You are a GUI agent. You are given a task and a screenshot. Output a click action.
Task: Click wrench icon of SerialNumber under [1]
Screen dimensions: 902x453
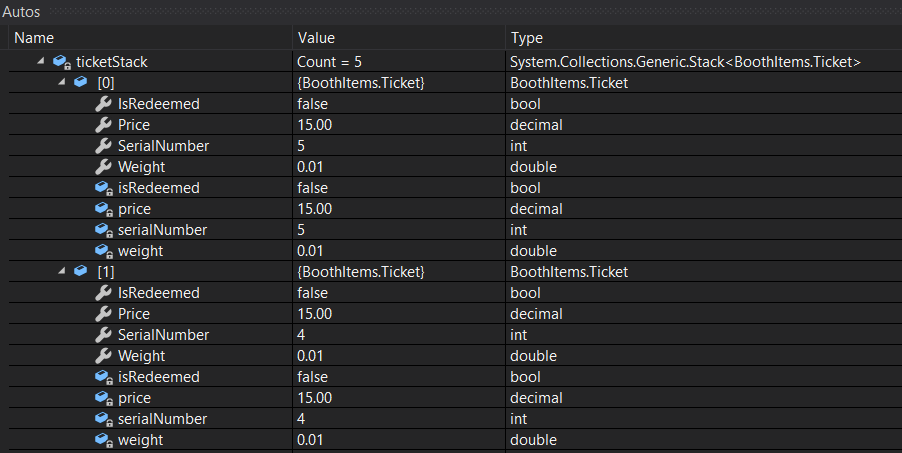pyautogui.click(x=103, y=334)
